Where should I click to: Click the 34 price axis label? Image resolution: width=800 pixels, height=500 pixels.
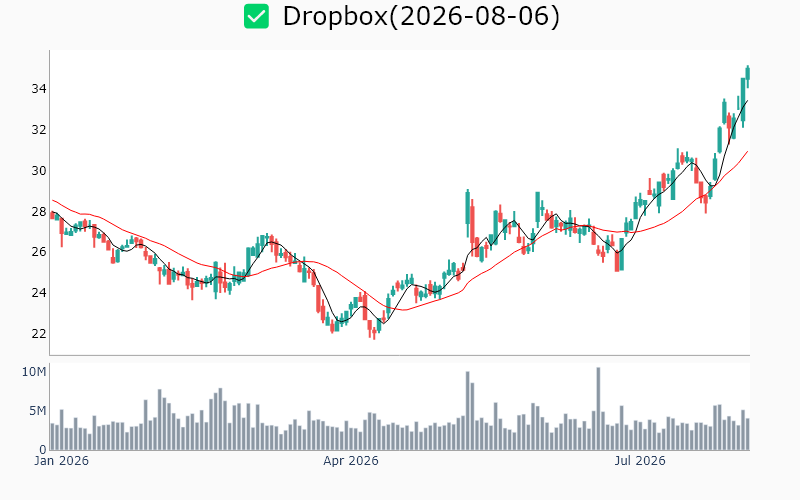tap(39, 89)
